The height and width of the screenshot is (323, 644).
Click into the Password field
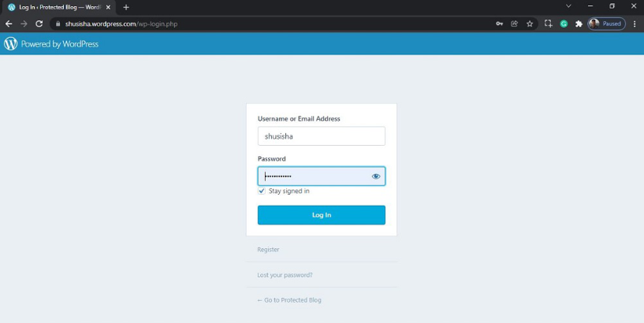pos(322,176)
